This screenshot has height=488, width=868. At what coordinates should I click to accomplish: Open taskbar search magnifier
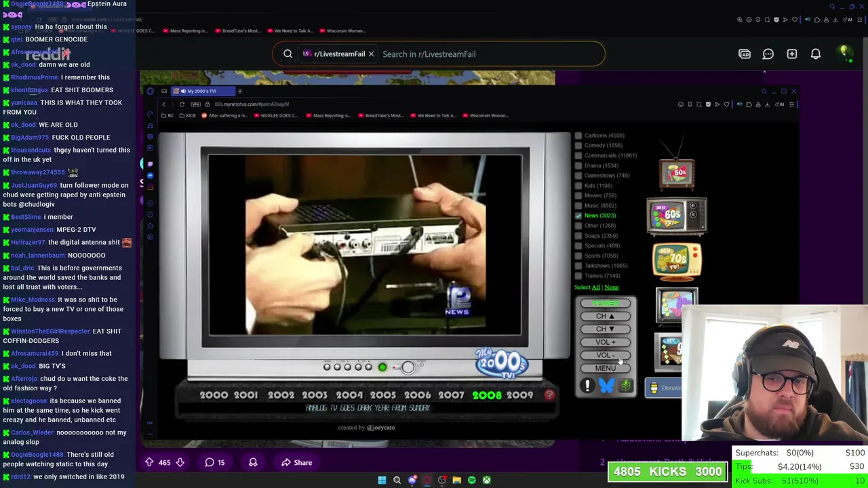[x=397, y=480]
